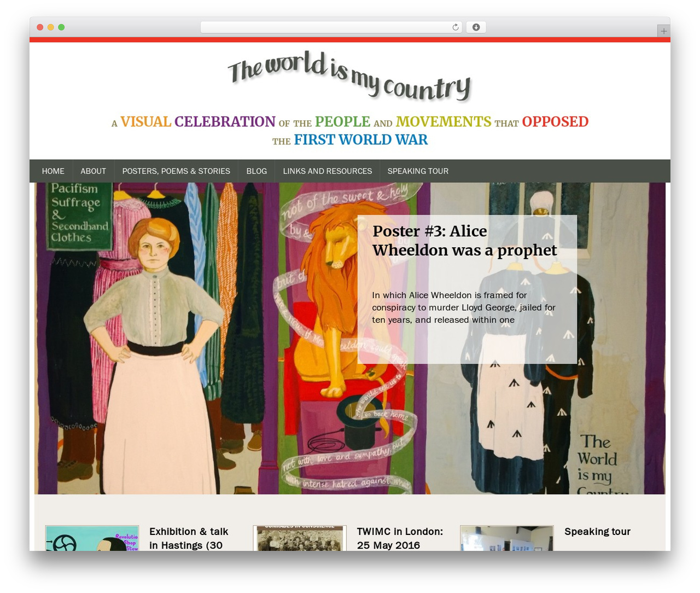Screen dimensions: 700x593
Task: Click the yellow minimize window button
Action: [50, 27]
